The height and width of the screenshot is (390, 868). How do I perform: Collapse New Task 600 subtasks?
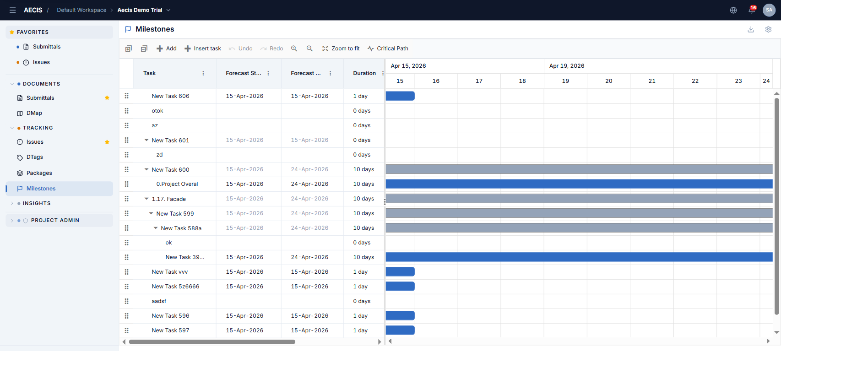pyautogui.click(x=146, y=169)
